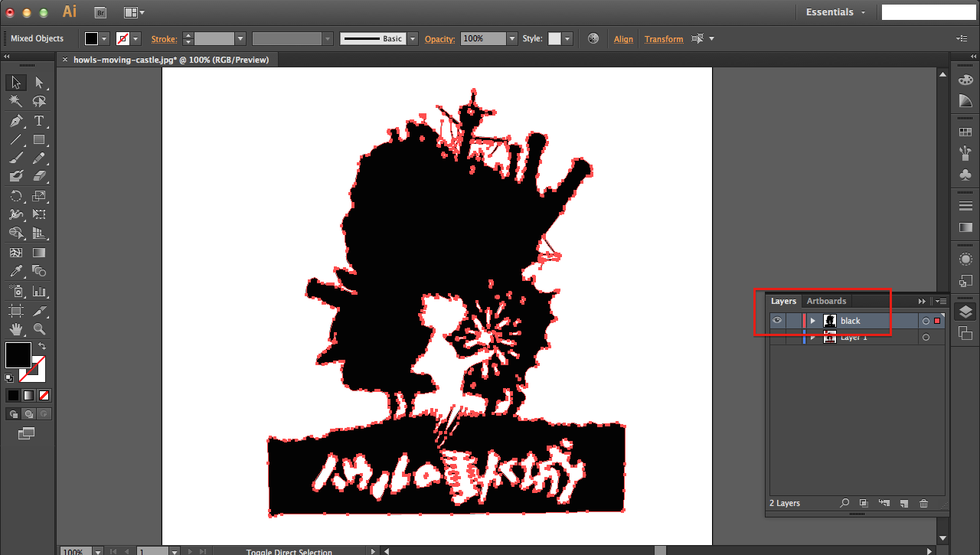Select the Pencil tool
This screenshot has height=555, width=980.
(x=39, y=158)
